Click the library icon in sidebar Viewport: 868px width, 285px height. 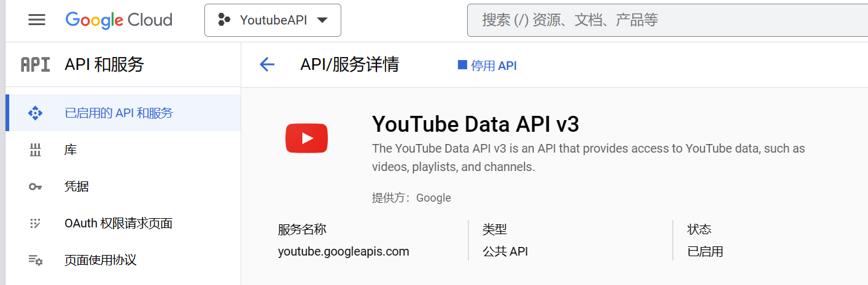[36, 150]
